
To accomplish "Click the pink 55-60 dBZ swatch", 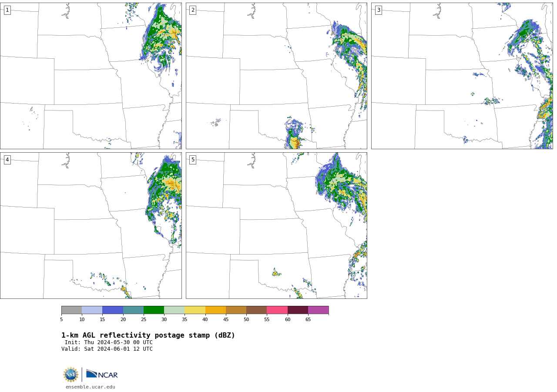I will [277, 310].
